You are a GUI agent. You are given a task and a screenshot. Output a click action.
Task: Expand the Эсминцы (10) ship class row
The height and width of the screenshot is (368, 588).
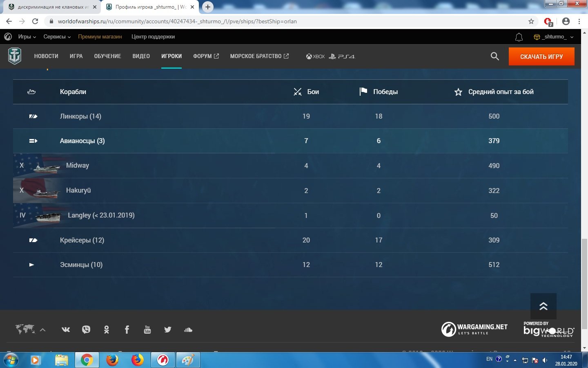coord(290,265)
